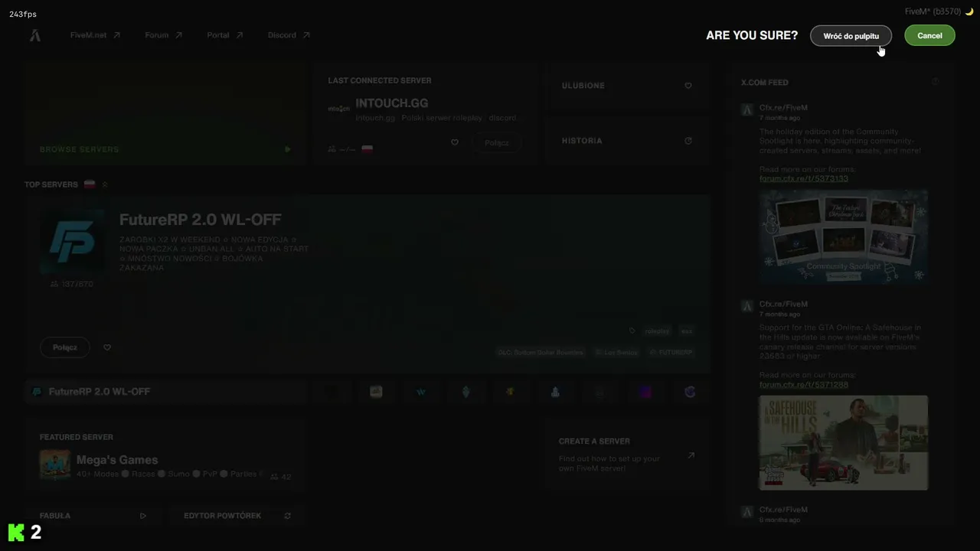Image resolution: width=980 pixels, height=551 pixels.
Task: Click the second Cfx.re/FiveM post avatar
Action: click(x=747, y=306)
